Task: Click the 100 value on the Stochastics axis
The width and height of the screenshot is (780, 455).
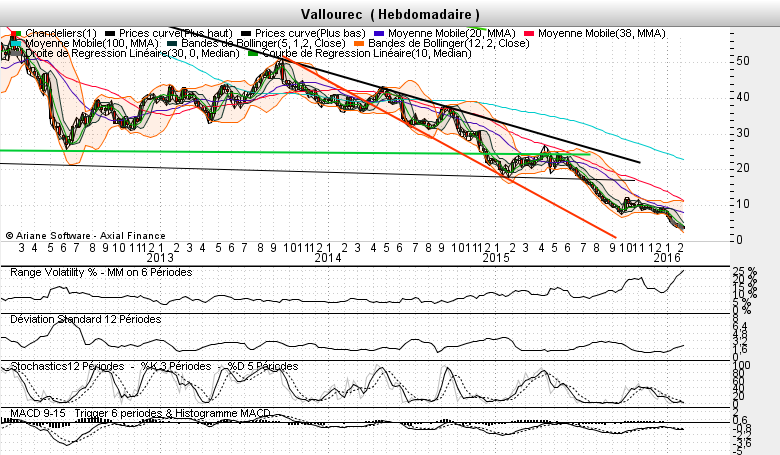Action: coord(742,365)
